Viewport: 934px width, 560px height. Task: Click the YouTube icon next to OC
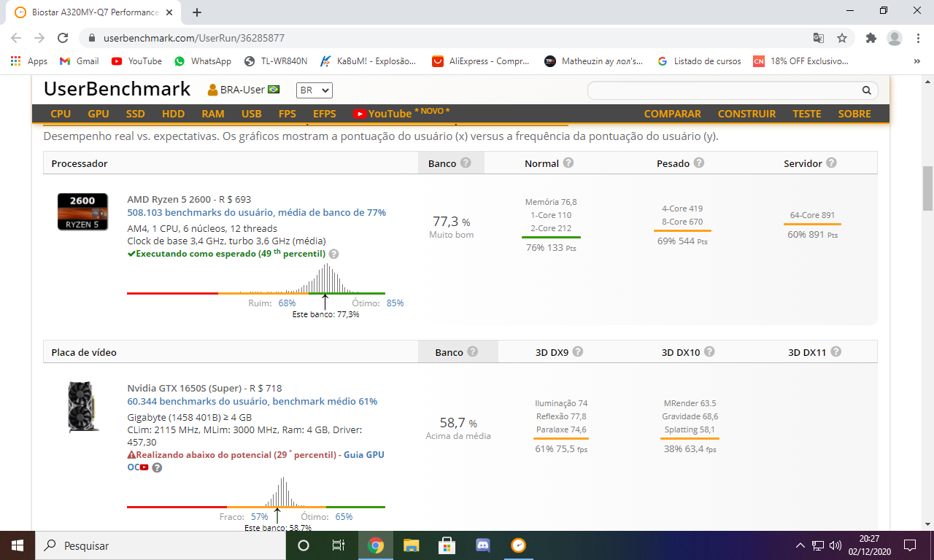tap(144, 468)
